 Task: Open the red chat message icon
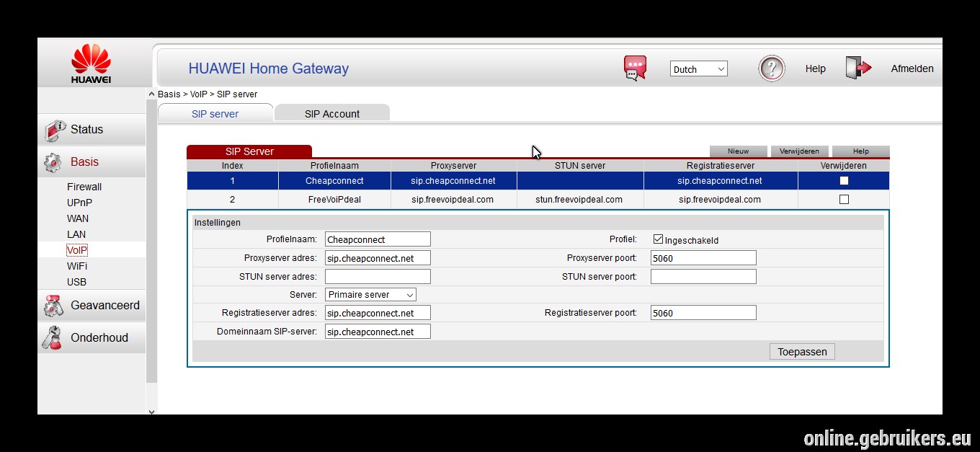coord(635,68)
